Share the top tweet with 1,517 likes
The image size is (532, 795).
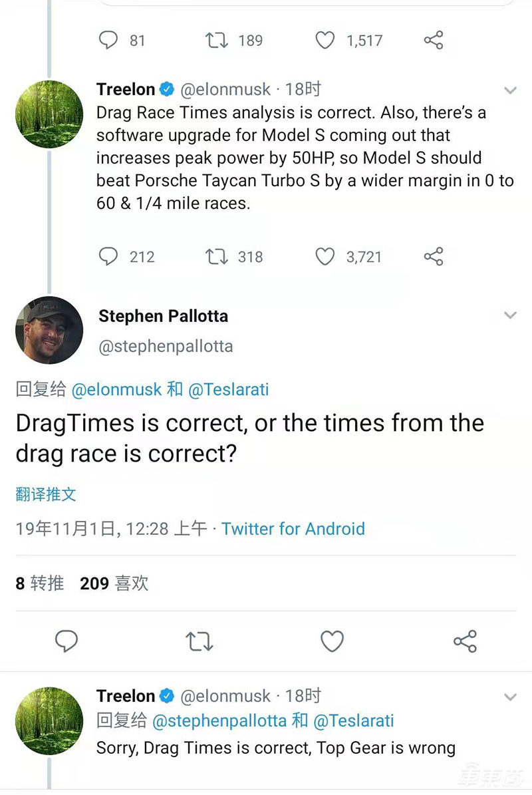tap(434, 41)
